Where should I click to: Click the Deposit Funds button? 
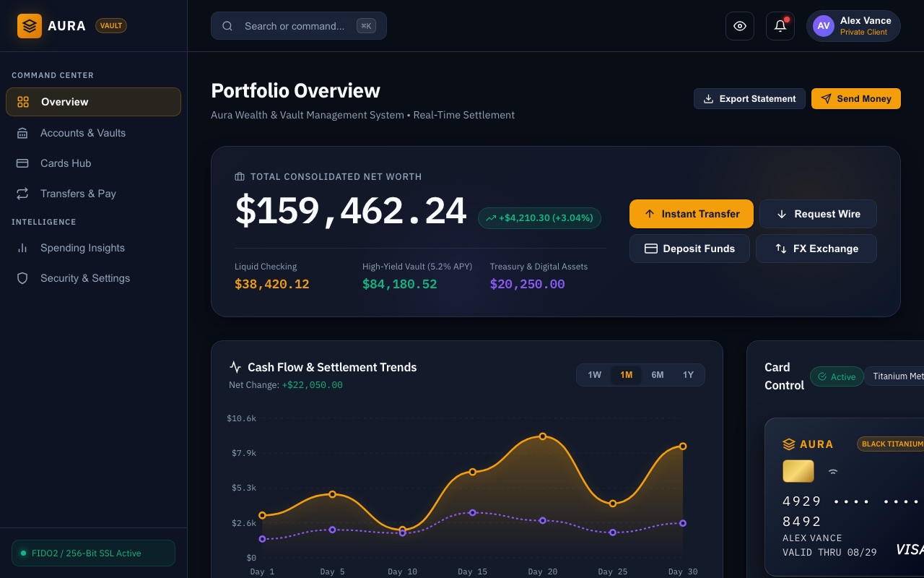tap(689, 249)
